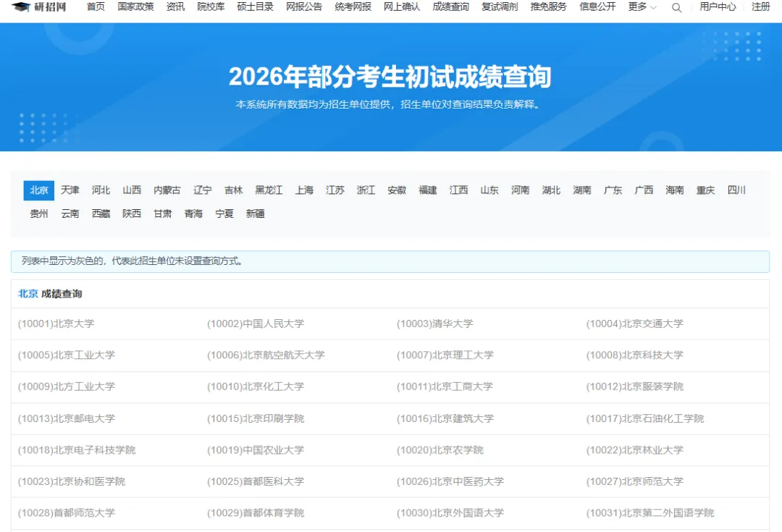Select the 上海 province tab

pos(304,190)
